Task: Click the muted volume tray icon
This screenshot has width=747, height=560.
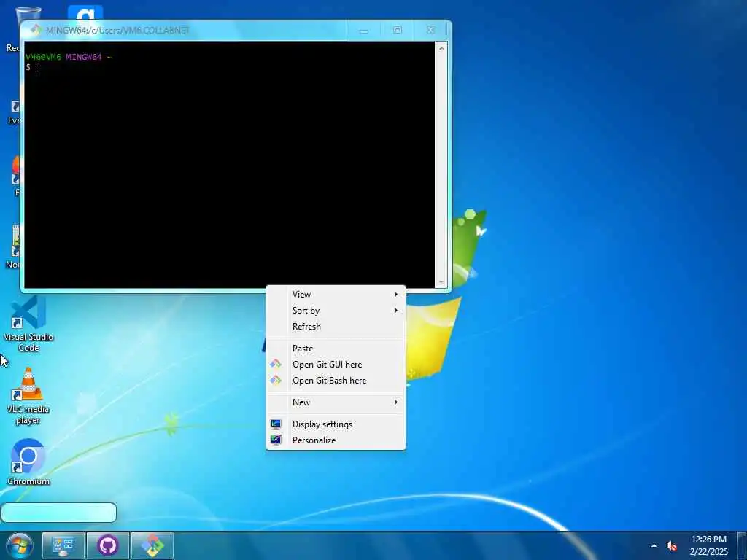Action: click(672, 545)
